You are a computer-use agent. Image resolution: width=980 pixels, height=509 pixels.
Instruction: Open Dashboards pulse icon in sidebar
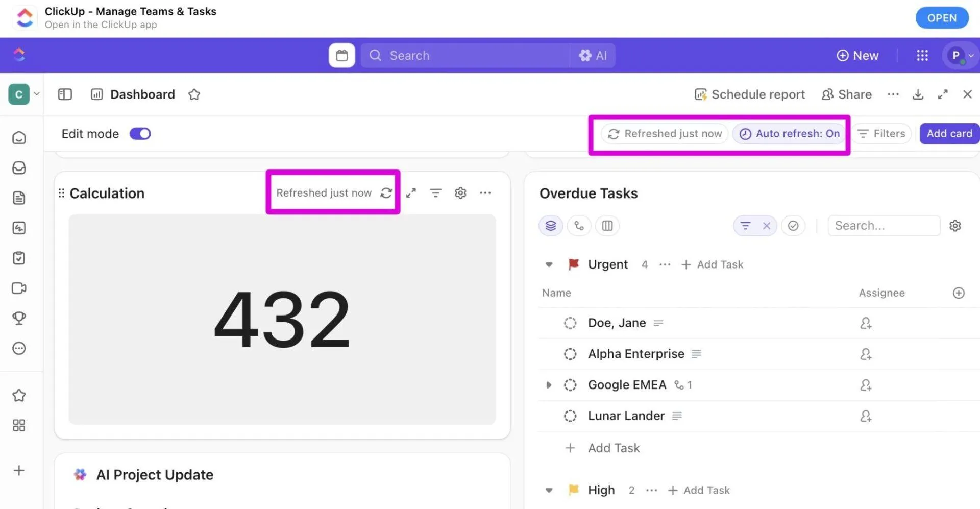tap(19, 228)
